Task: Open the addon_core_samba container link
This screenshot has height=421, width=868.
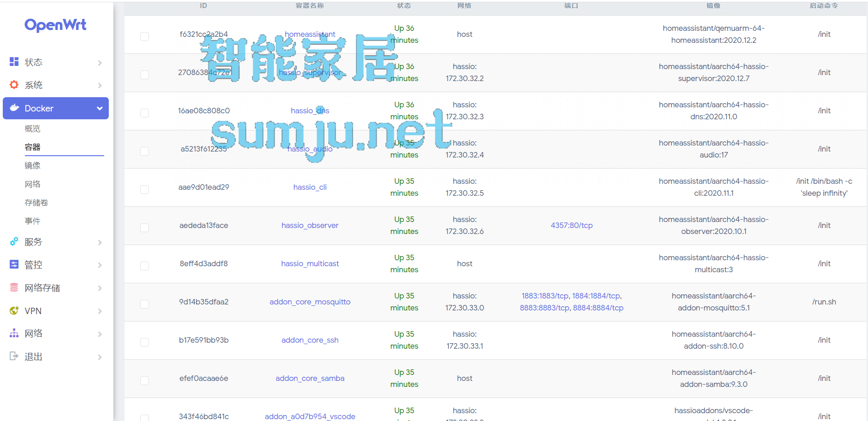Action: coord(310,378)
